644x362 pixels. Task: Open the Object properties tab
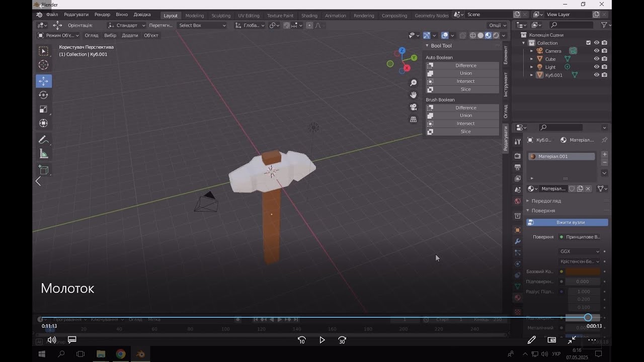(x=517, y=230)
